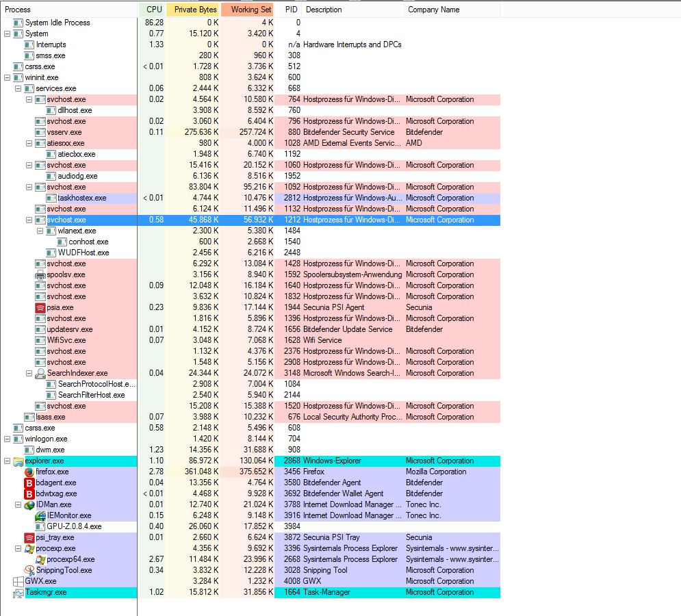Image resolution: width=681 pixels, height=616 pixels.
Task: Collapse the SearchIndexer.exe tree node
Action: [29, 373]
